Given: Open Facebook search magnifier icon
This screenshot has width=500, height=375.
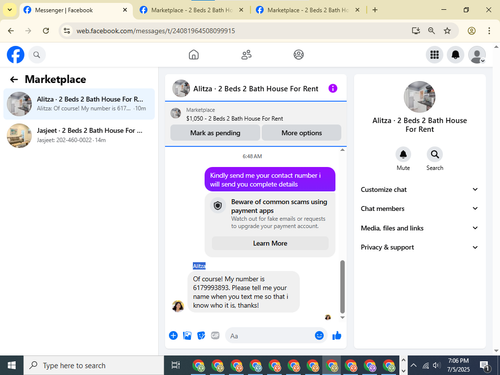Looking at the screenshot, I should coord(37,55).
